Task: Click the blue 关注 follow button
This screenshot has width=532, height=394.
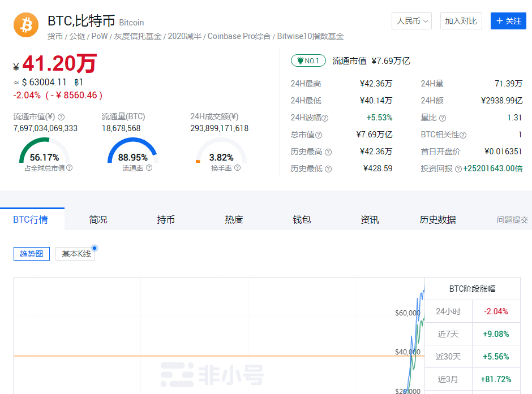Action: coord(508,21)
